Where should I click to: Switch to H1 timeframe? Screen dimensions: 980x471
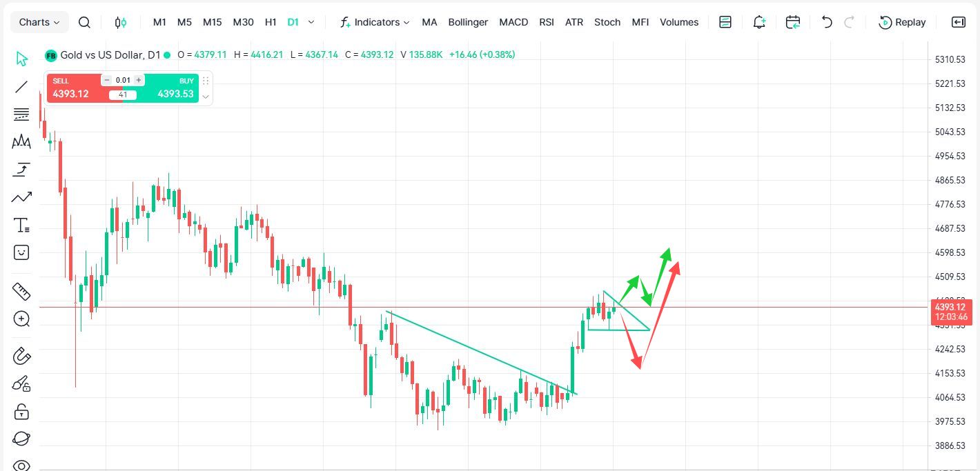[x=271, y=22]
